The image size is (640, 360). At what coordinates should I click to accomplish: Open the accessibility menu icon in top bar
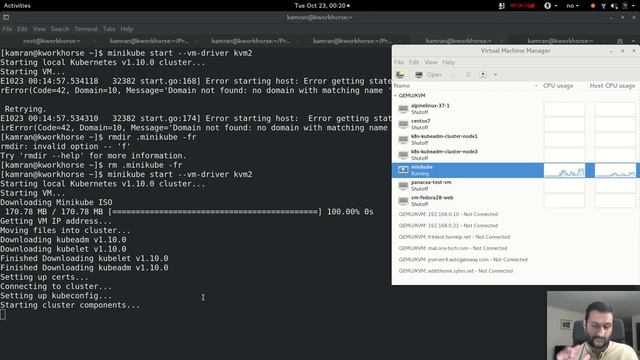pyautogui.click(x=550, y=6)
